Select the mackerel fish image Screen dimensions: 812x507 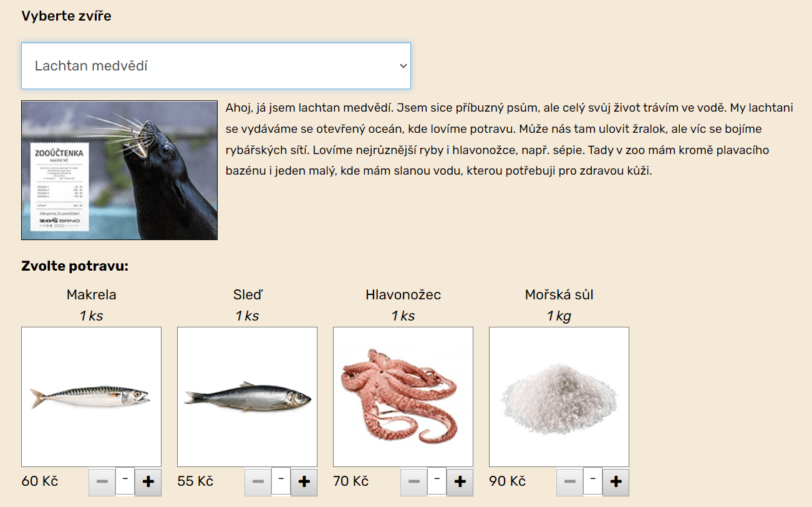(x=91, y=397)
